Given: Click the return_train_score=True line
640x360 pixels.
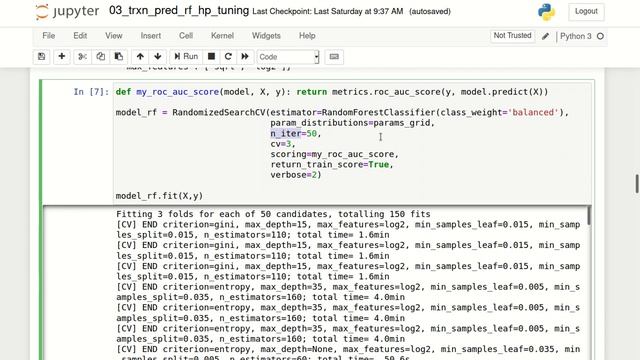Looking at the screenshot, I should (x=331, y=164).
